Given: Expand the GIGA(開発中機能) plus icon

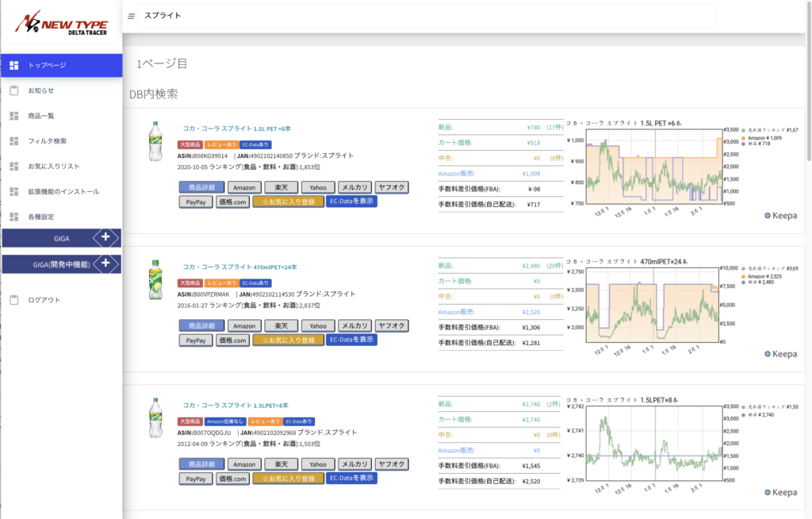Looking at the screenshot, I should 105,263.
